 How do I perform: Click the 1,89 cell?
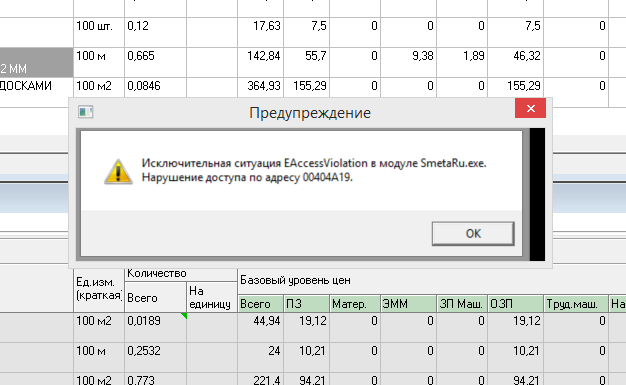pos(462,62)
